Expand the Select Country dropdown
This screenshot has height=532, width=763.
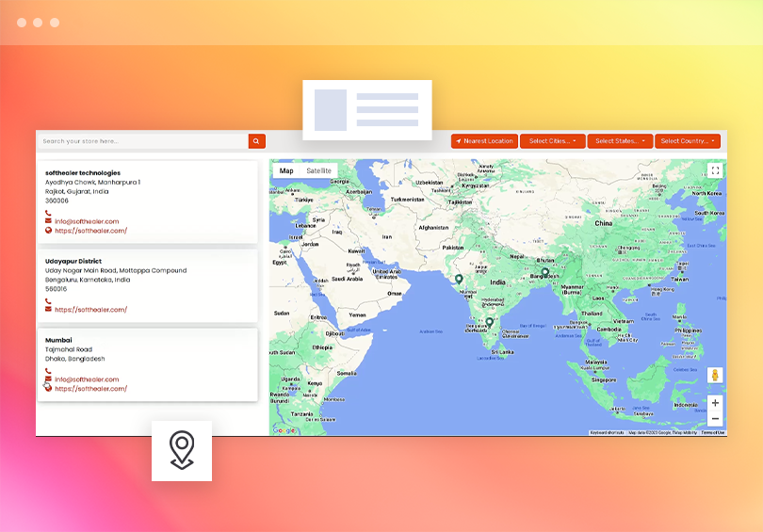tap(687, 141)
